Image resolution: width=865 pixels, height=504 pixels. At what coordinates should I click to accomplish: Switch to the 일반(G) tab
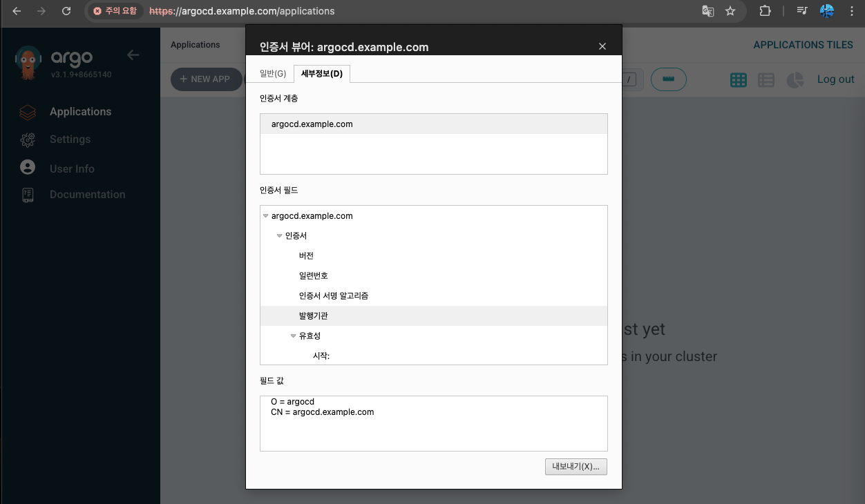point(273,74)
